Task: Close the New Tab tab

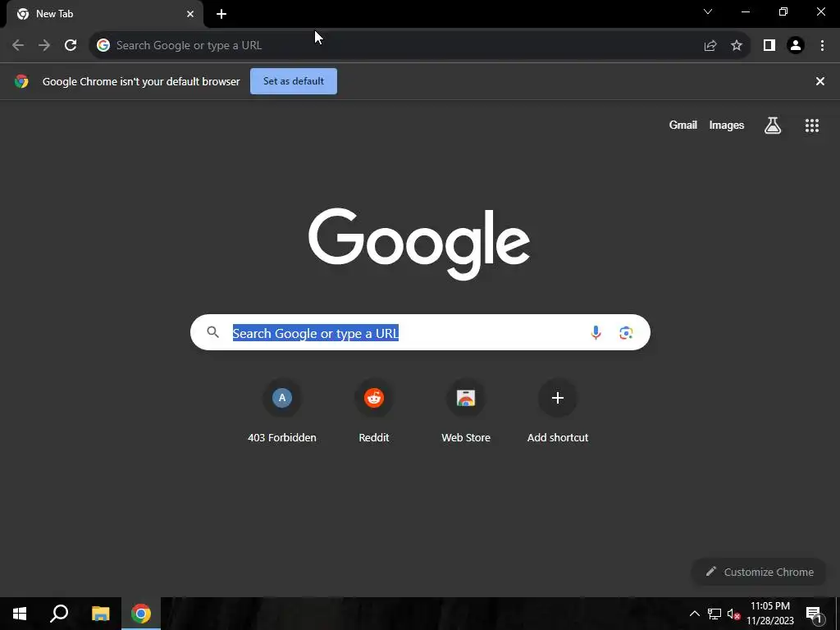Action: 190,14
